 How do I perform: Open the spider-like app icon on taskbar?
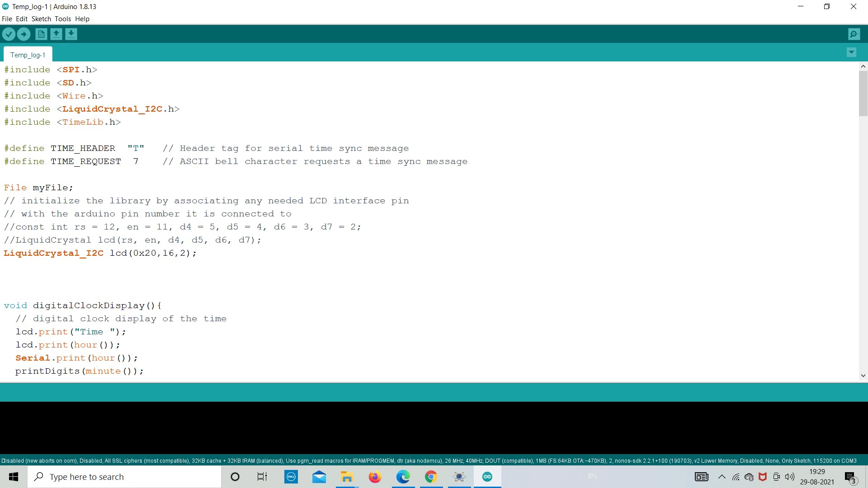tap(459, 477)
